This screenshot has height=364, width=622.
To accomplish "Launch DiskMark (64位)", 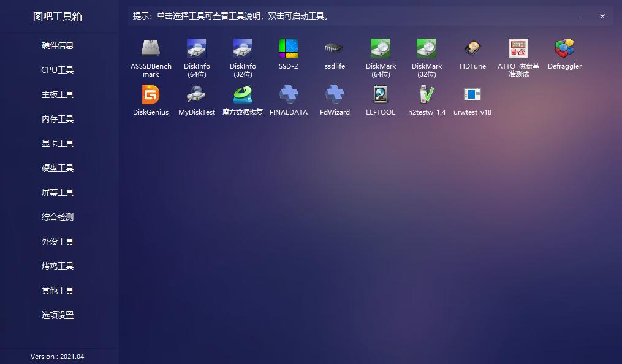I will coord(380,49).
